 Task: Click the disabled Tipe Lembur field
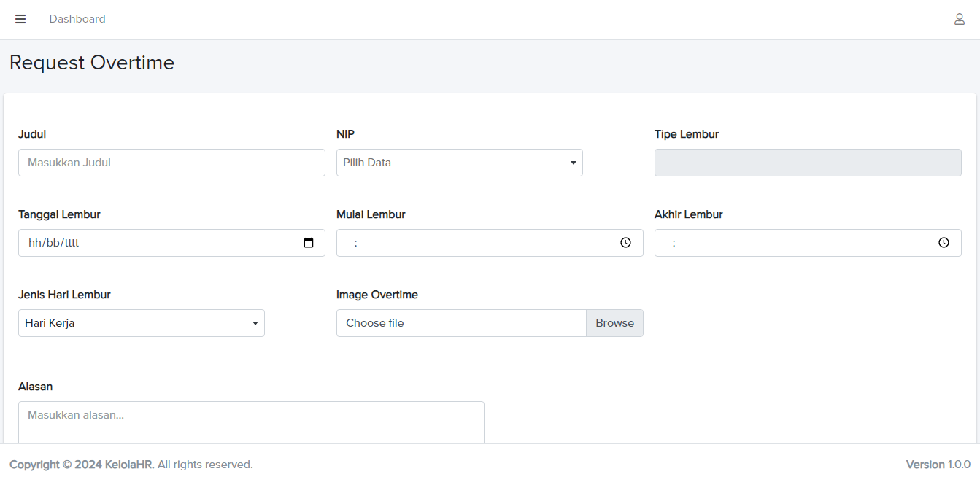tap(808, 163)
